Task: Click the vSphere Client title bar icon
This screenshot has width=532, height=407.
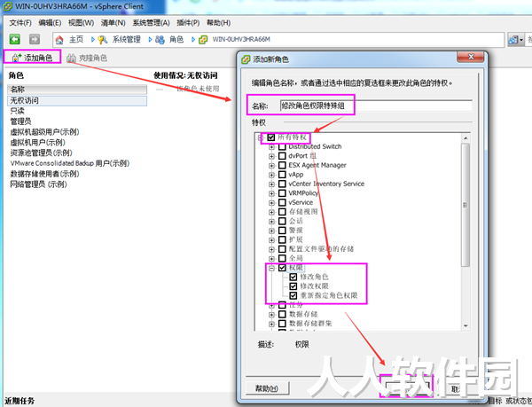Action: (7, 6)
